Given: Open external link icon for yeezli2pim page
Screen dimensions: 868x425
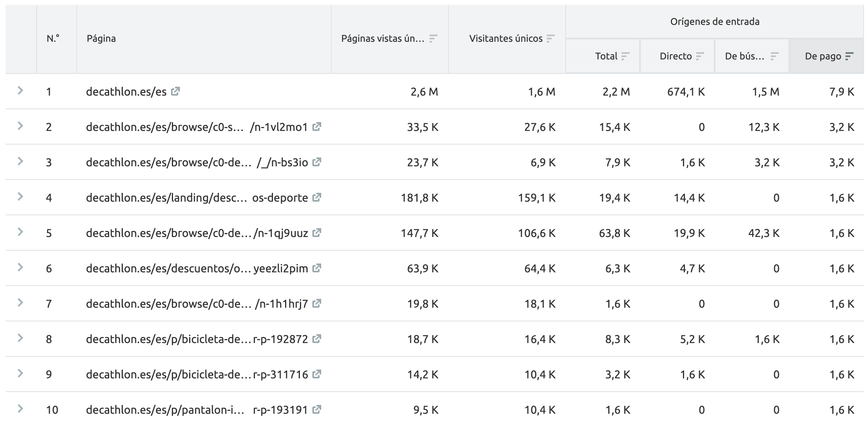Looking at the screenshot, I should tap(317, 268).
